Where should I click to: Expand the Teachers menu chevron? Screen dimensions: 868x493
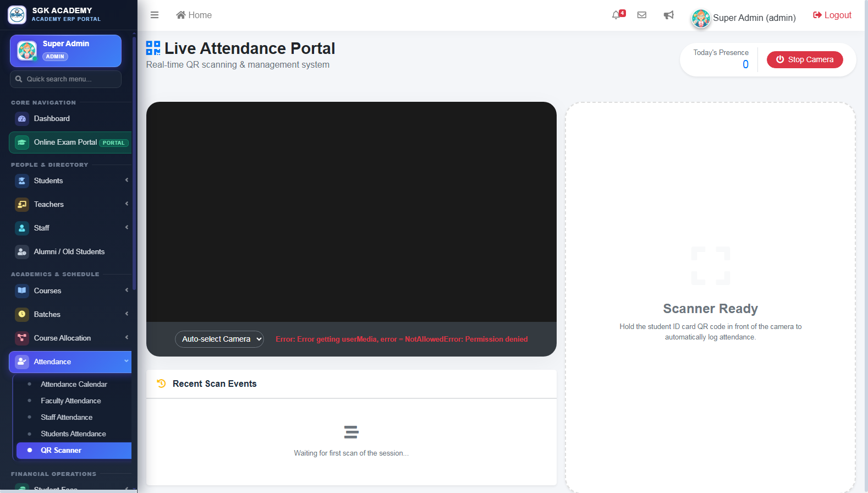127,204
